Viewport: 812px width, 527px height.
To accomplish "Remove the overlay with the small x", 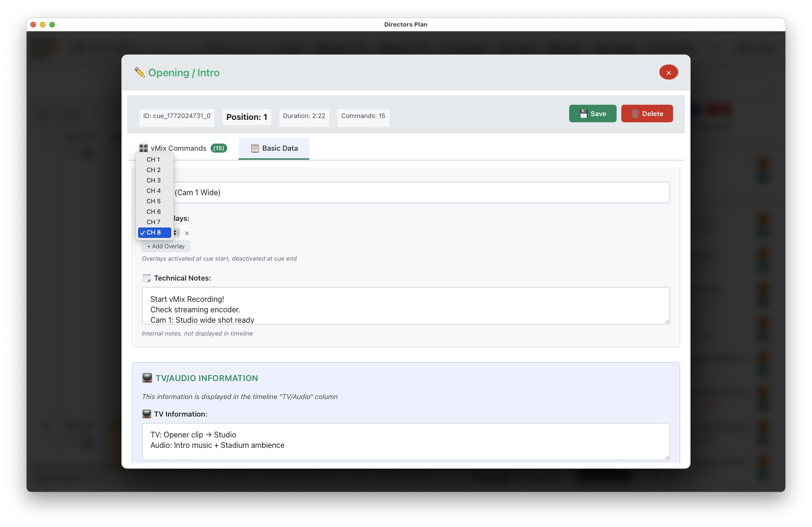I will (187, 233).
